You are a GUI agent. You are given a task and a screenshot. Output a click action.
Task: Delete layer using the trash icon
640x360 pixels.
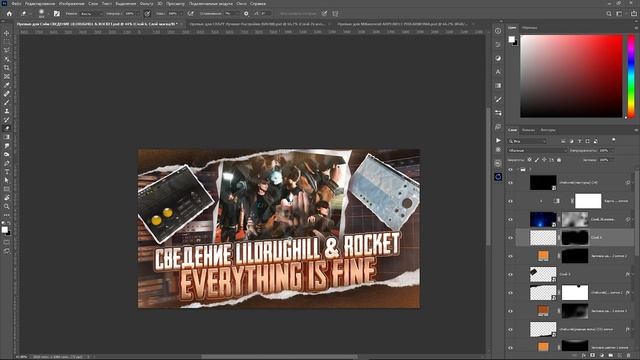(x=629, y=356)
